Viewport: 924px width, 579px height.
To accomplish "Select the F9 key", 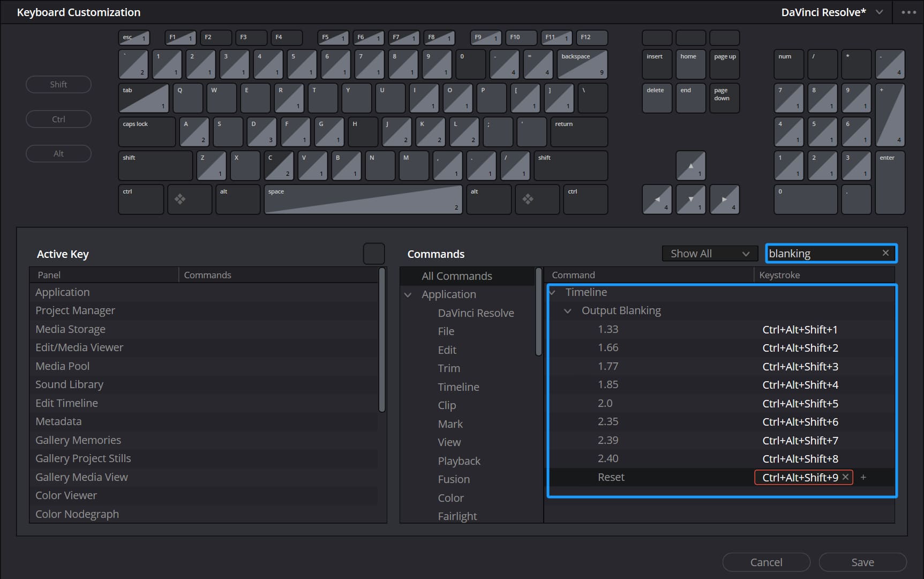I will (486, 38).
